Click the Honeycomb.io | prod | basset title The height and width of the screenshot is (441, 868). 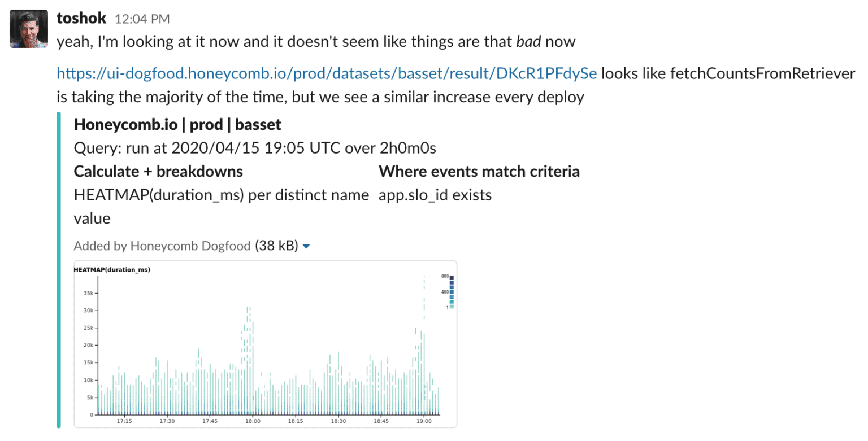[x=177, y=124]
